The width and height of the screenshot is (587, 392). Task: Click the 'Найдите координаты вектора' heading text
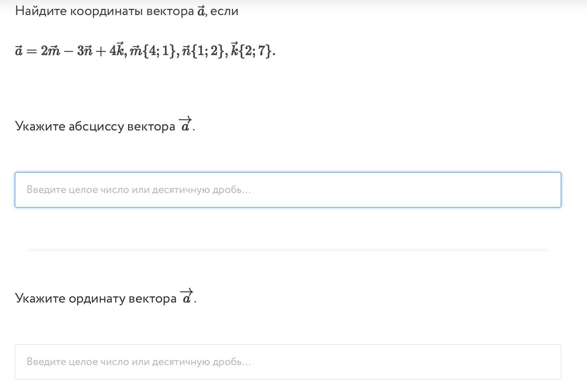pos(105,11)
